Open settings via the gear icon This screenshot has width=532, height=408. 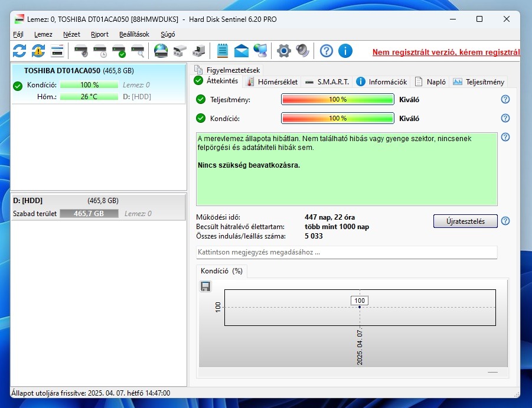coord(283,51)
